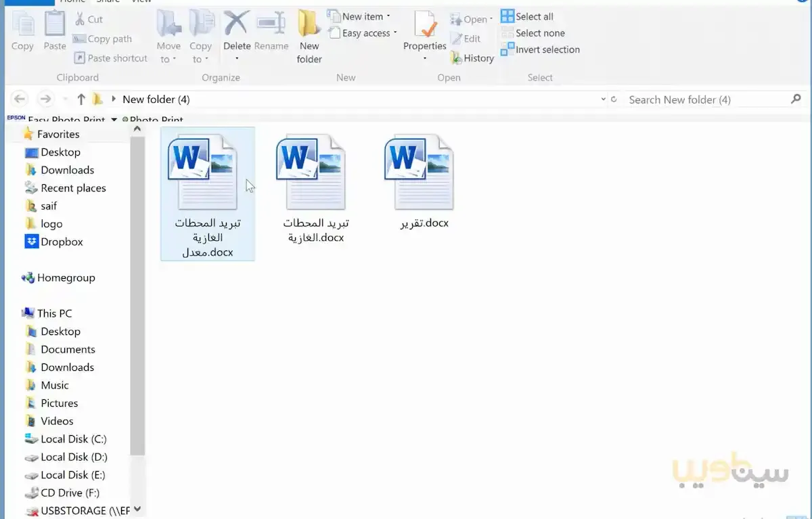
Task: Rename the selected file
Action: pyautogui.click(x=271, y=30)
